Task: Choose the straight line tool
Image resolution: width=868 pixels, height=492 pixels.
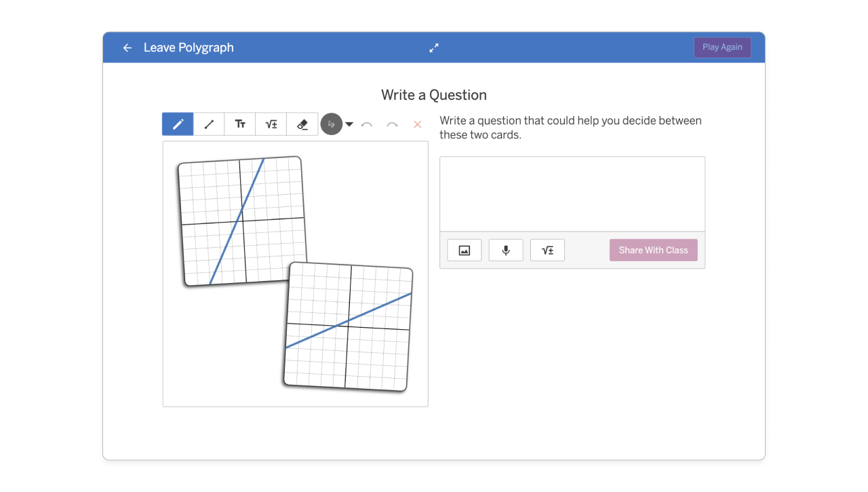Action: (x=209, y=124)
